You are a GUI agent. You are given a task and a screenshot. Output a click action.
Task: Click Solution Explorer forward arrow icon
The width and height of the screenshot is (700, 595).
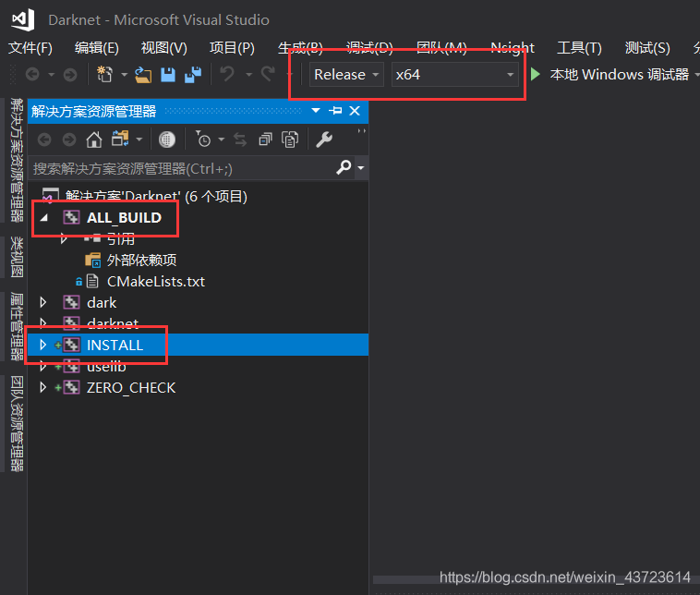coord(69,140)
